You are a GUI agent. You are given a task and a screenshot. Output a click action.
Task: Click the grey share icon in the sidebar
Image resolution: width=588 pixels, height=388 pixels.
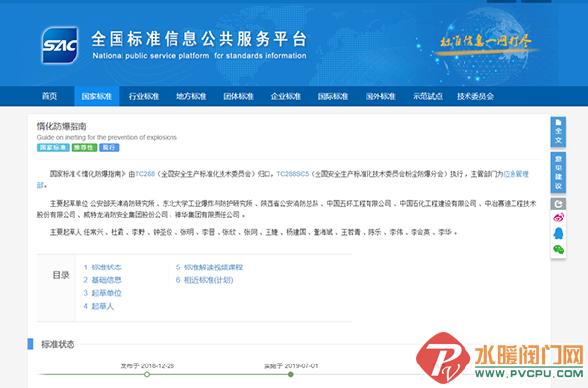[x=558, y=204]
